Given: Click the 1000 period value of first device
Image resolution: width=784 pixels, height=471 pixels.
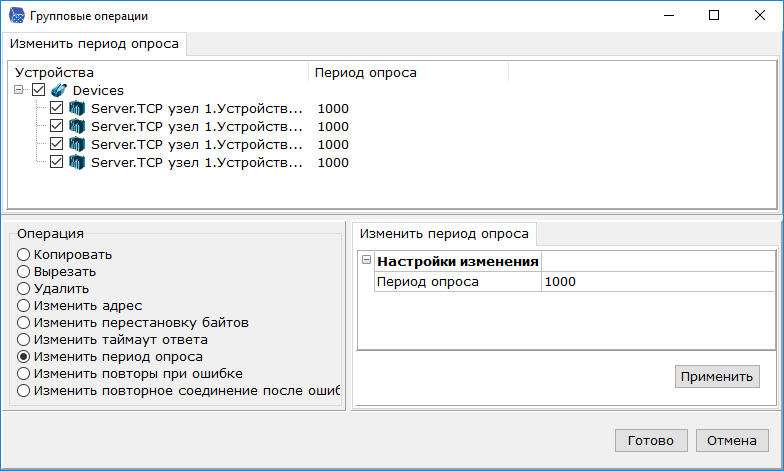Looking at the screenshot, I should (333, 108).
